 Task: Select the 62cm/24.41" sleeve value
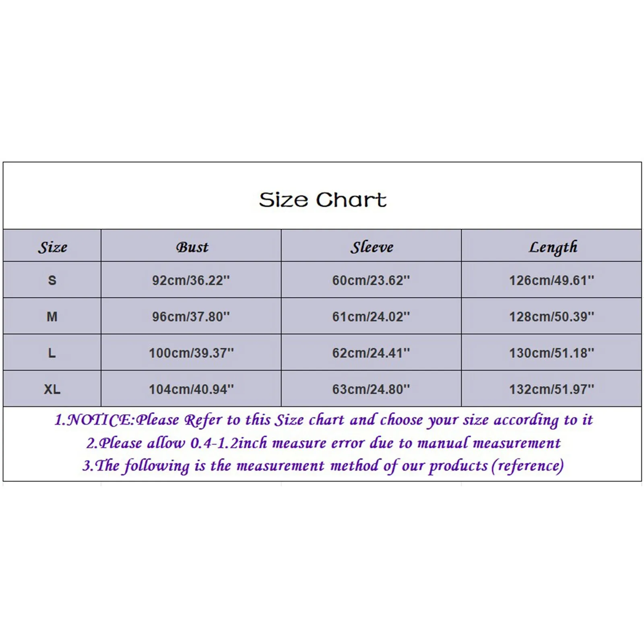click(371, 353)
